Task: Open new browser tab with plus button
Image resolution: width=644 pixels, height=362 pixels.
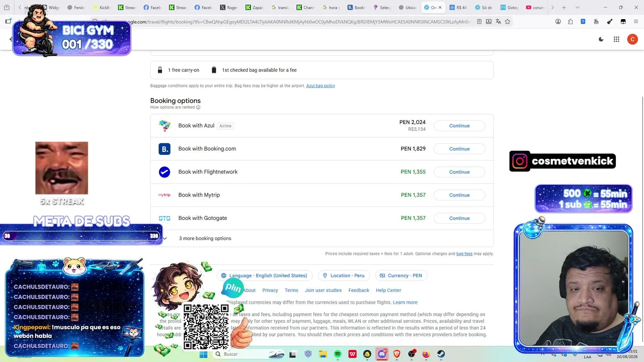Action: (564, 8)
